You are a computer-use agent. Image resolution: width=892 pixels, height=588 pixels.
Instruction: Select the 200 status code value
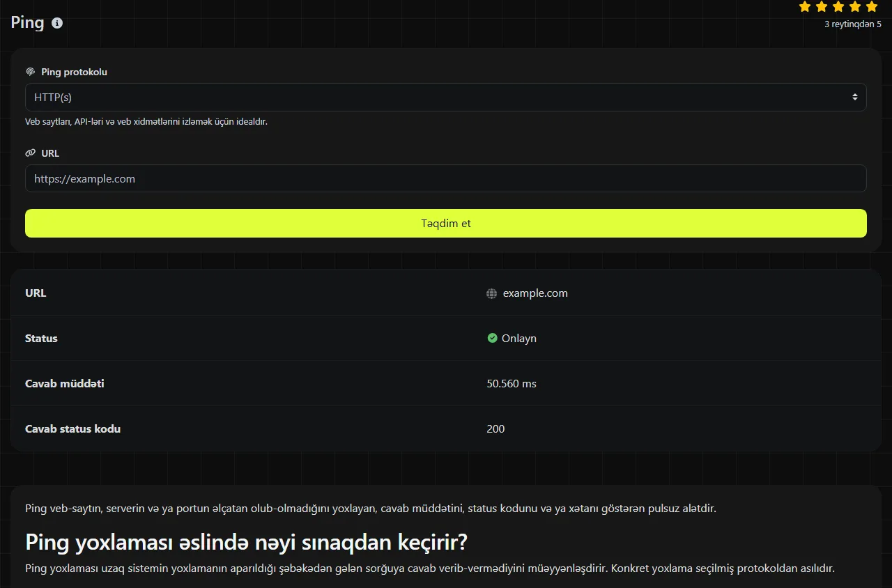pyautogui.click(x=495, y=429)
